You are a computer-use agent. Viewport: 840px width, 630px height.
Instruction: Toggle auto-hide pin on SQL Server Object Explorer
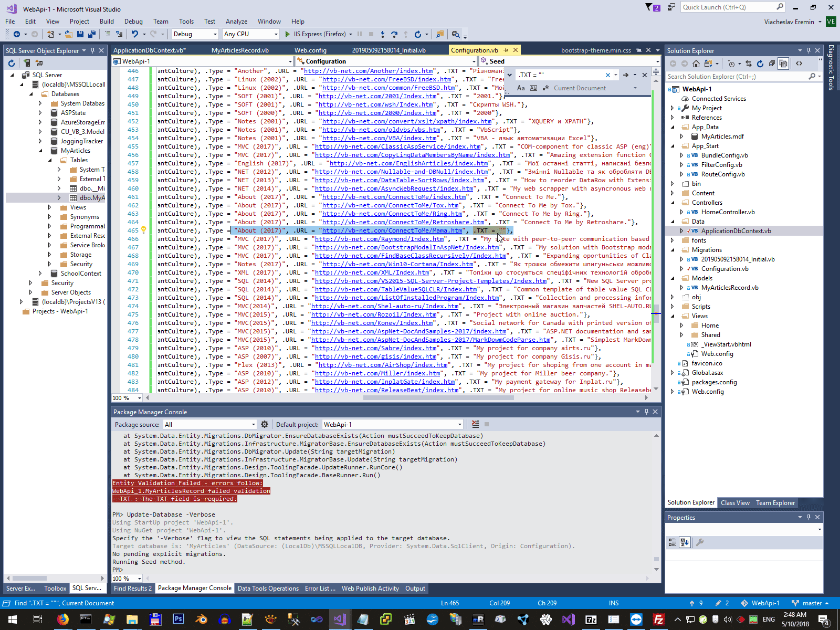92,51
